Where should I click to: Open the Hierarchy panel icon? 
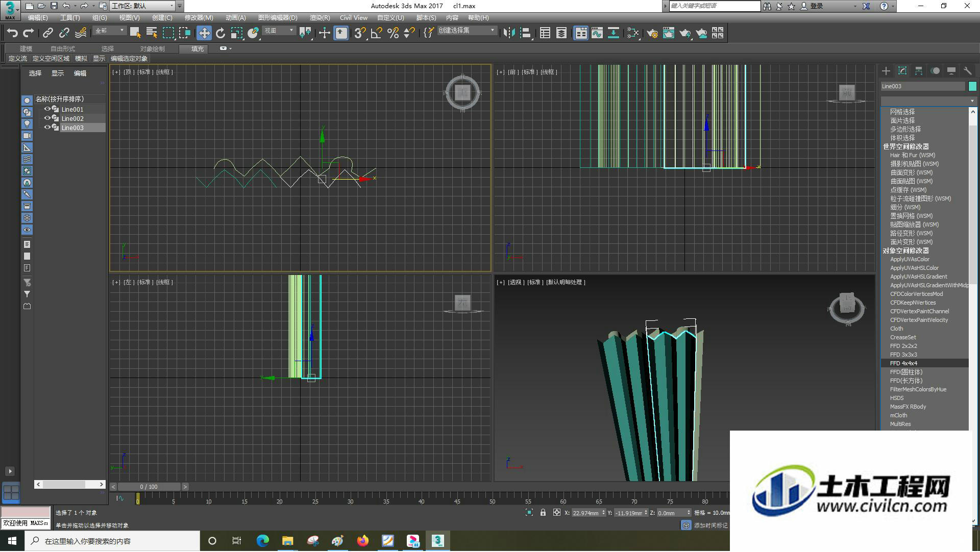919,71
